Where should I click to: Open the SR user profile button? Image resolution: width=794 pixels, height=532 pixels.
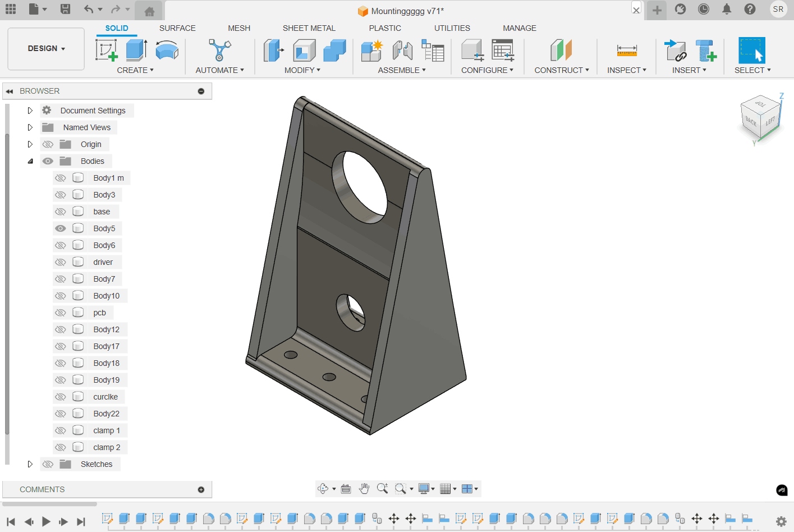(x=778, y=9)
